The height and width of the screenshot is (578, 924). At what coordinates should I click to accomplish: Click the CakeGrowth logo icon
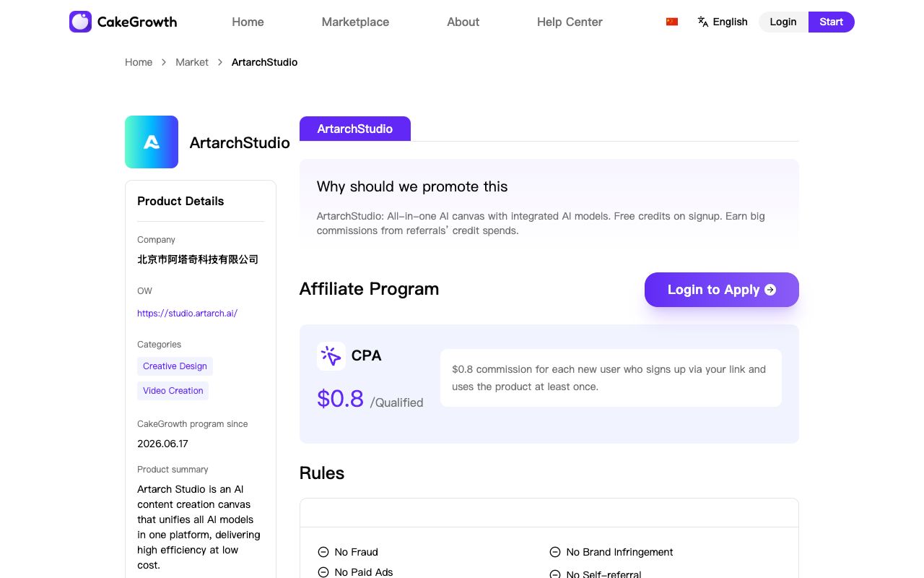(80, 22)
